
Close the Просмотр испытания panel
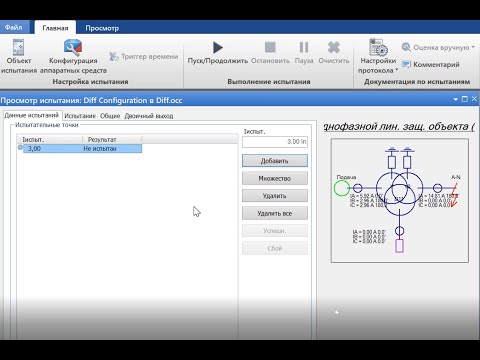point(474,99)
